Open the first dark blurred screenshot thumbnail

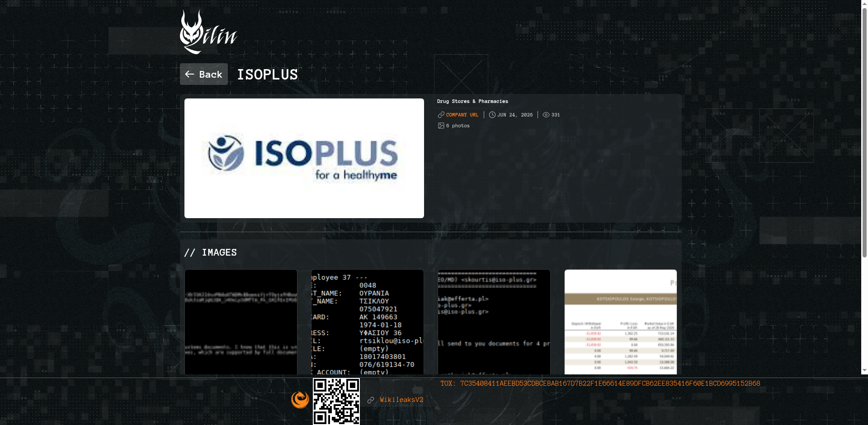[241, 322]
